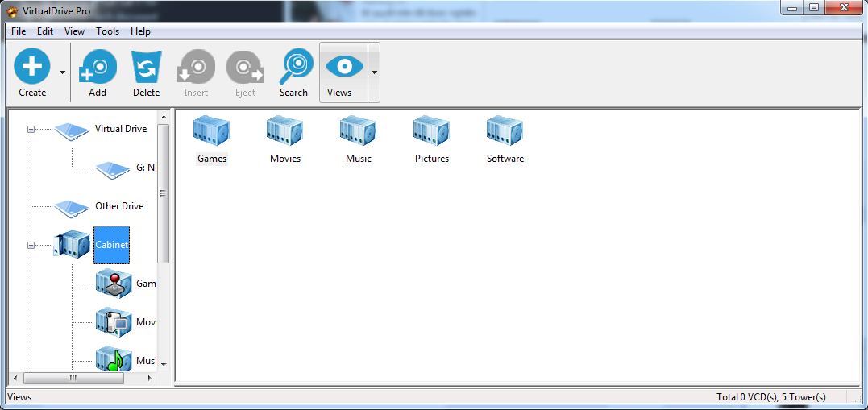This screenshot has height=410, width=868.
Task: Select Other Drive in the tree
Action: point(118,206)
